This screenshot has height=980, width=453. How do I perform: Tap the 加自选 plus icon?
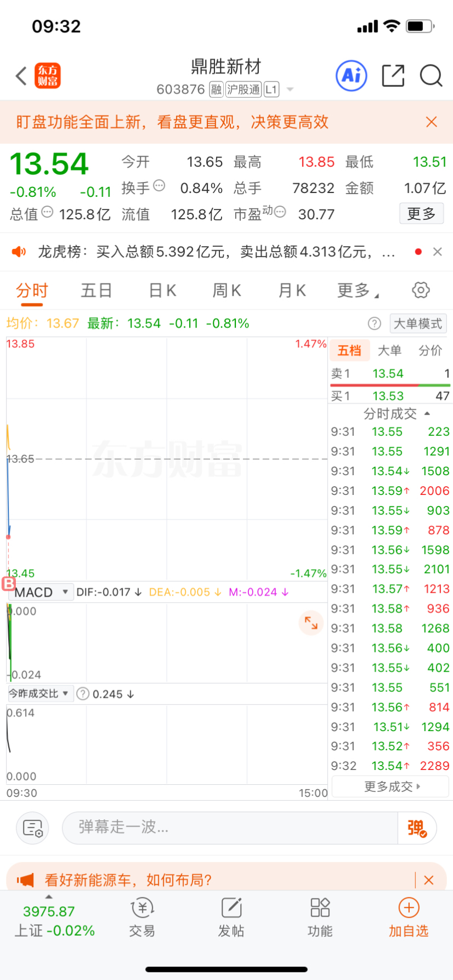[x=409, y=907]
